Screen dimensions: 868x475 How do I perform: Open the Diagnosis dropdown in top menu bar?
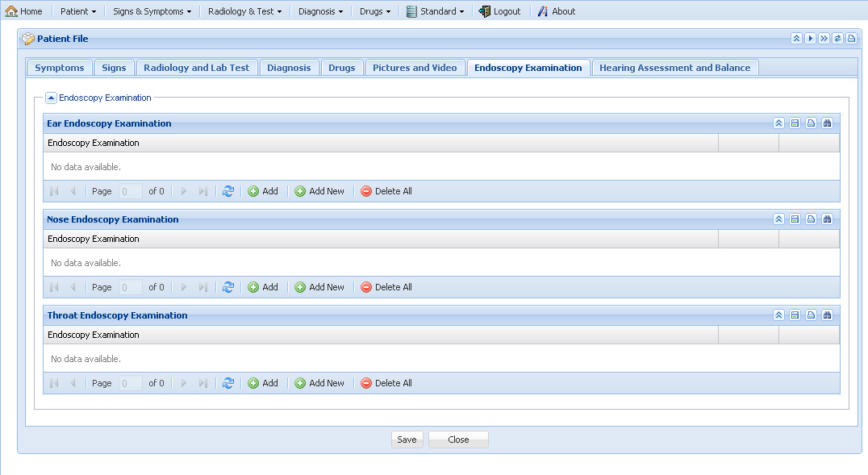click(x=320, y=11)
